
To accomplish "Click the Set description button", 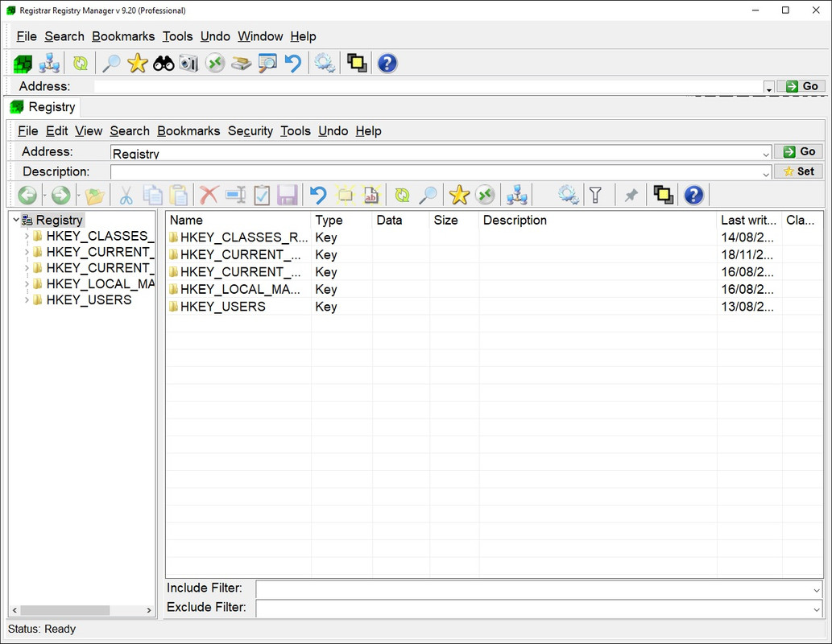I will pyautogui.click(x=798, y=171).
